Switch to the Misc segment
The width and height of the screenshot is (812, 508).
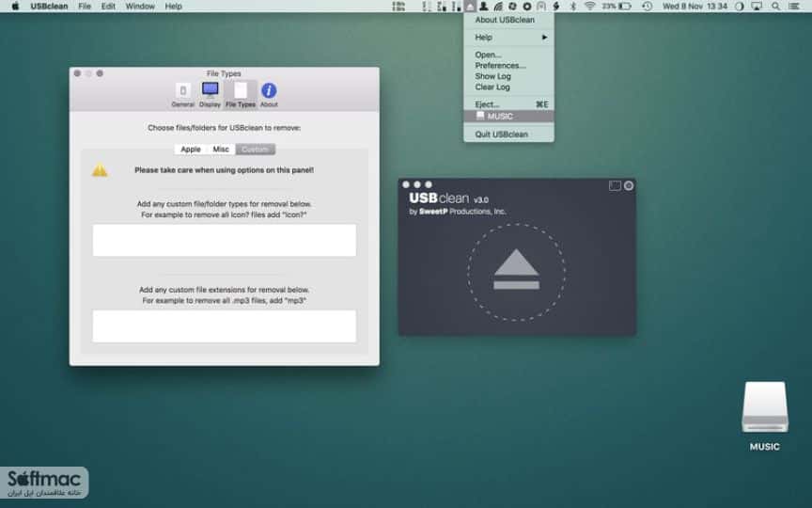221,150
